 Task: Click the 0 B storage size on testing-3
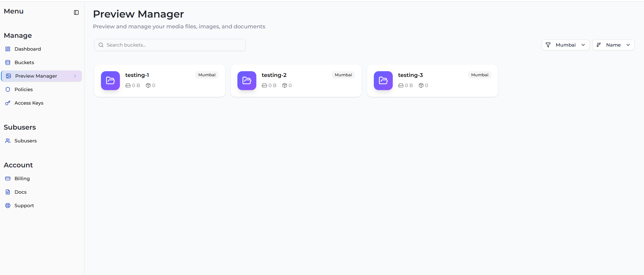click(x=406, y=85)
